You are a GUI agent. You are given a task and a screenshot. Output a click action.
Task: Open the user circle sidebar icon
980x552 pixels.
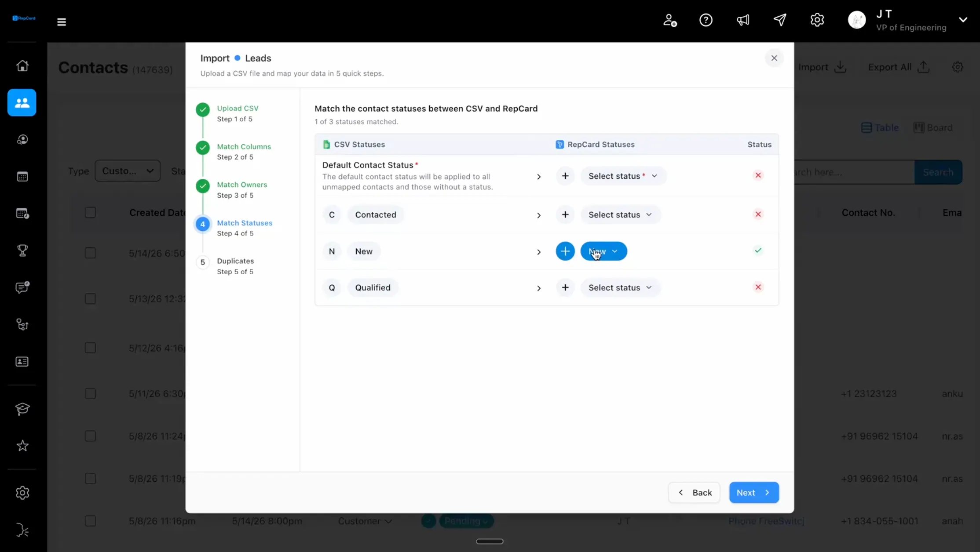pyautogui.click(x=22, y=140)
